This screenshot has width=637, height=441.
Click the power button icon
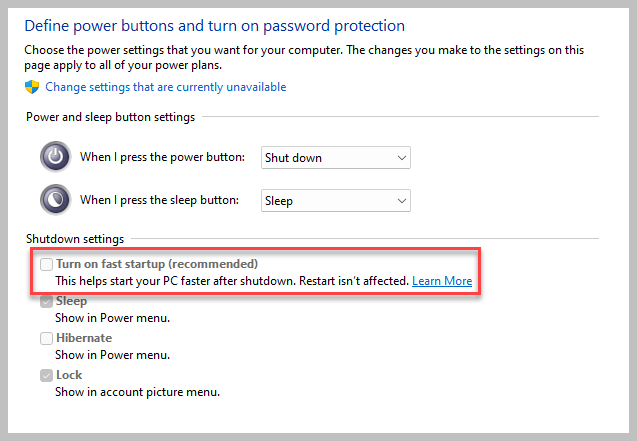pos(56,157)
